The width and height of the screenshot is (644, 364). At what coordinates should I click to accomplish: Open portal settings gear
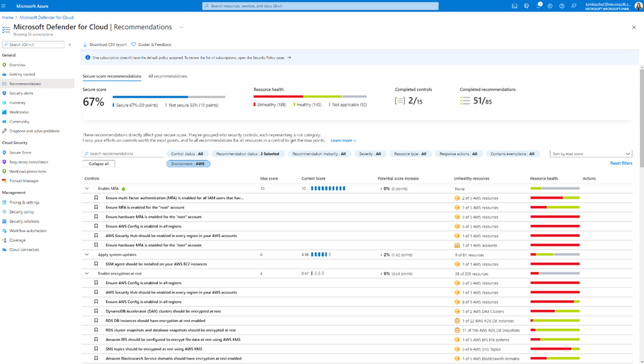[x=550, y=6]
